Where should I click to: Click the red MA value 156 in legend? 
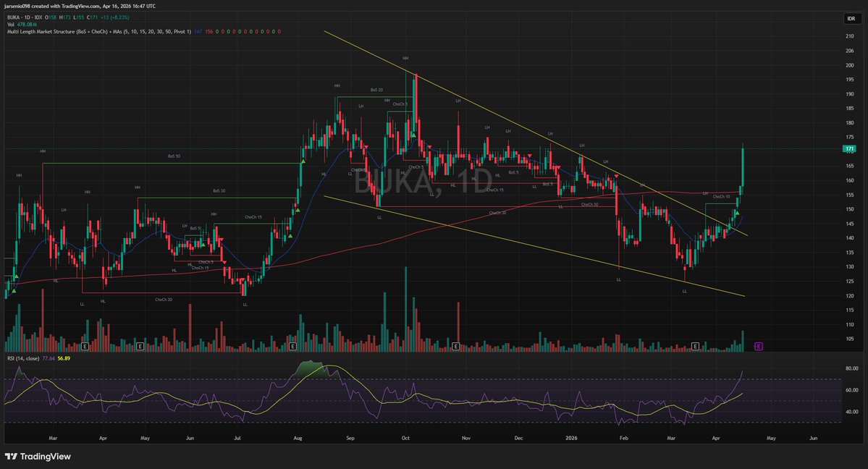point(208,32)
